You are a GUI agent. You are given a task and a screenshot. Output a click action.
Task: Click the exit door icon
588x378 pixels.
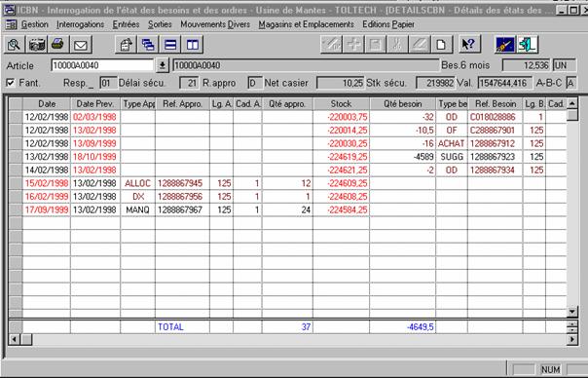528,45
